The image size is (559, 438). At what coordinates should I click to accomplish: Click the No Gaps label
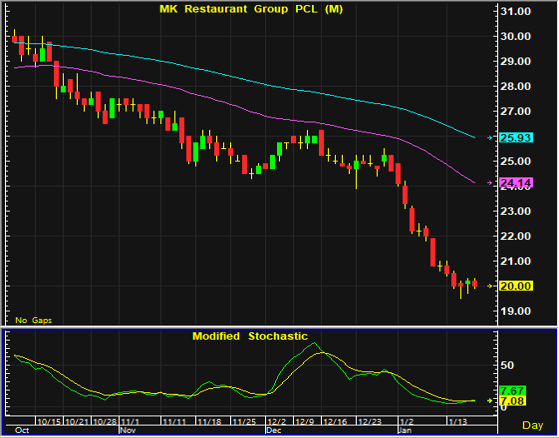[34, 320]
